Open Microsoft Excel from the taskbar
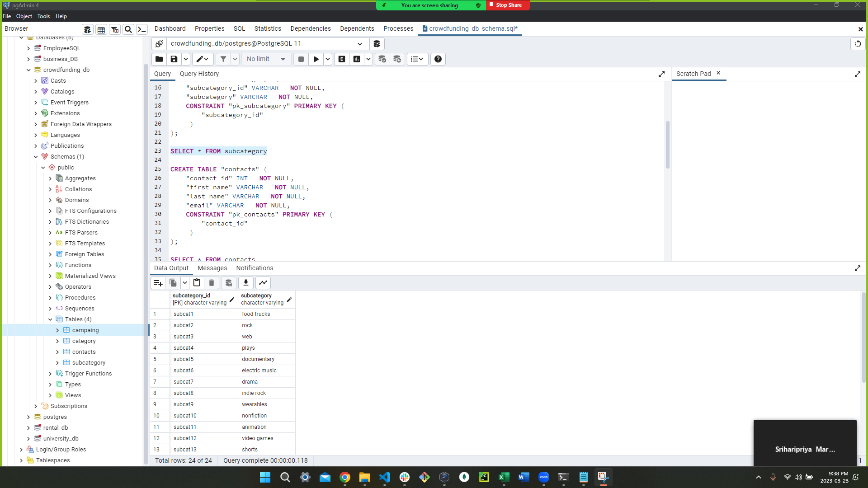 click(x=504, y=478)
